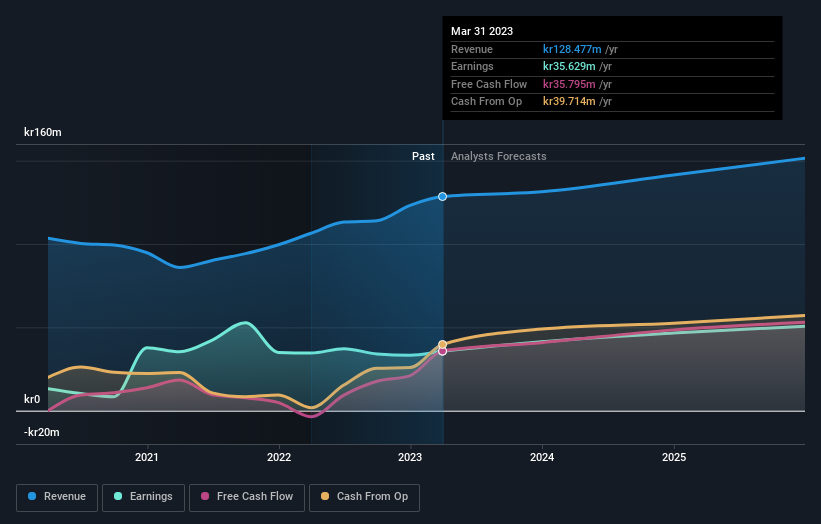Toggle the Free Cash Flow legend button

[x=247, y=497]
